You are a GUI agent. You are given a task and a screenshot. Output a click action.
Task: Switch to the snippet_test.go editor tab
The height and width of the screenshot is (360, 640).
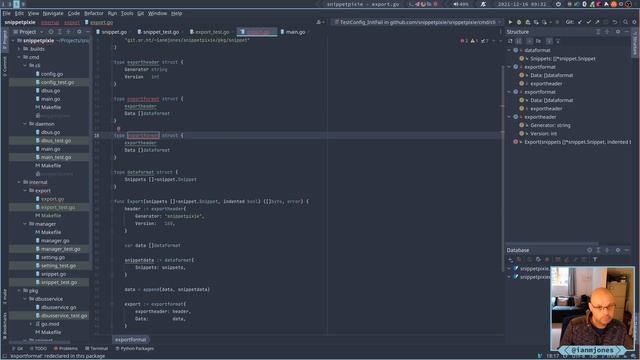(158, 32)
